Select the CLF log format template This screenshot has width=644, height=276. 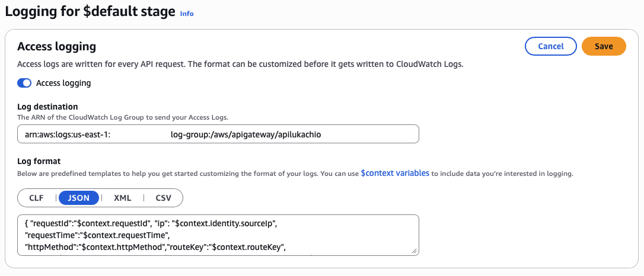click(36, 198)
